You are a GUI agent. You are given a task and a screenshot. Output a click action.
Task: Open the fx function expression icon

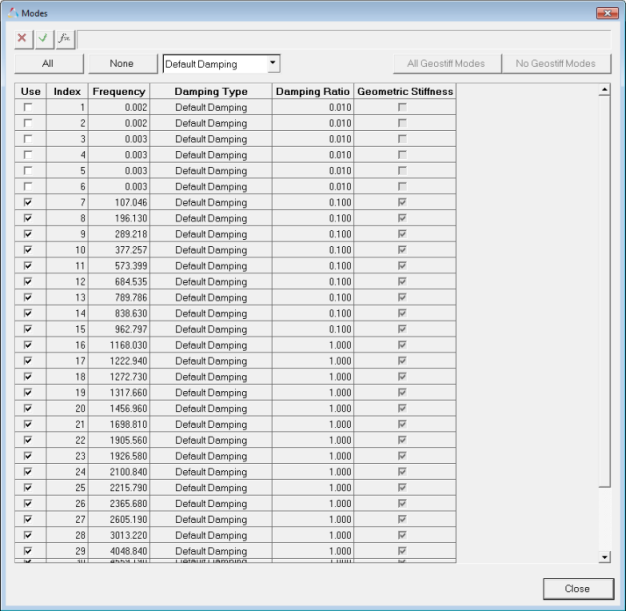(x=65, y=39)
